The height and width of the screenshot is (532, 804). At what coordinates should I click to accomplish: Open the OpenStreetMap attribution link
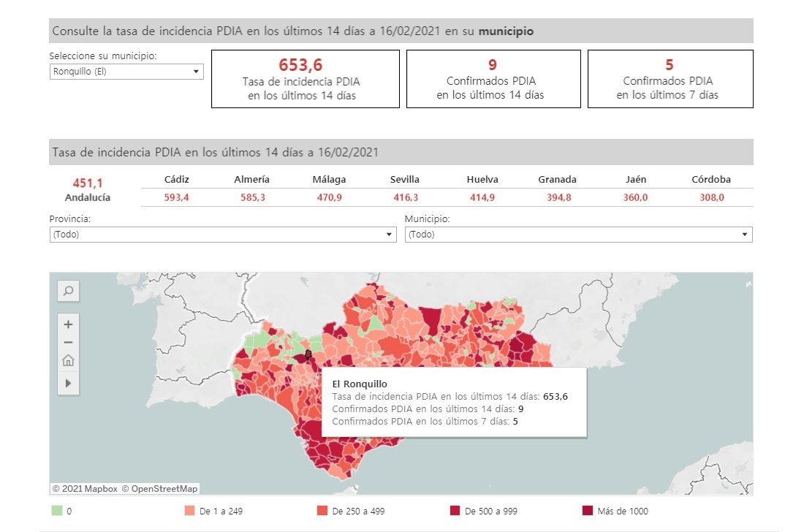[159, 488]
